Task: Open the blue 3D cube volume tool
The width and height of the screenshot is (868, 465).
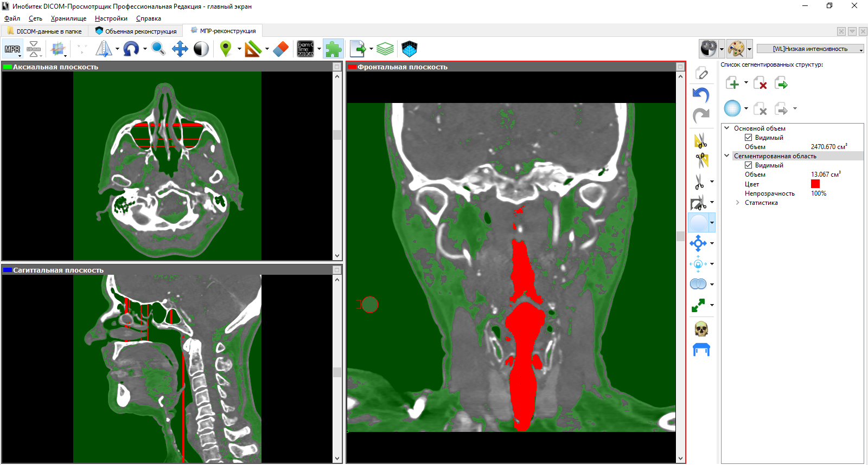Action: tap(410, 49)
